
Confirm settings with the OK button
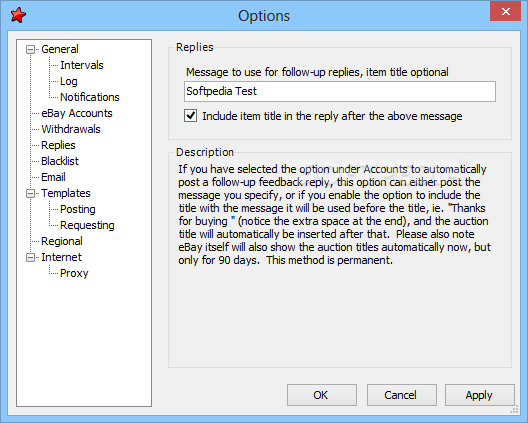[x=322, y=395]
